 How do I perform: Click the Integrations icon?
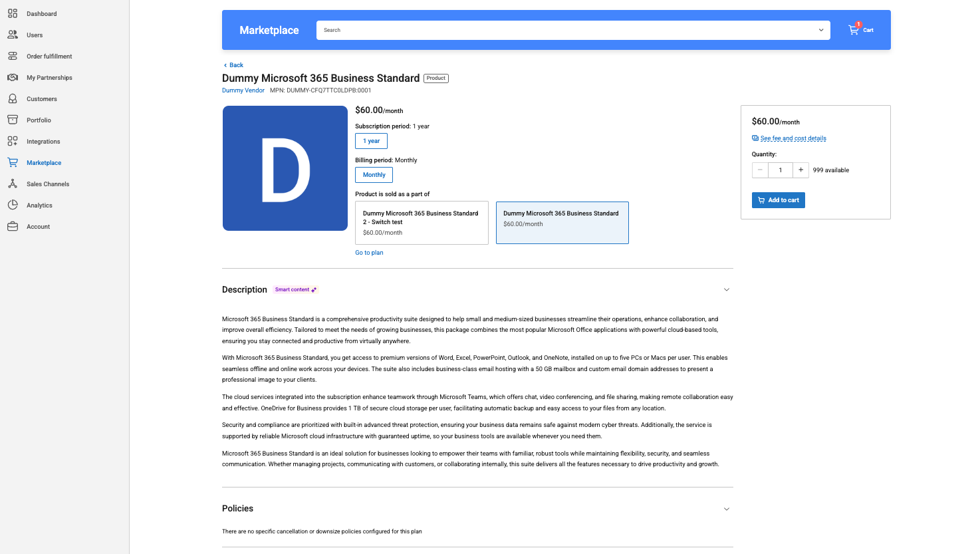click(13, 141)
